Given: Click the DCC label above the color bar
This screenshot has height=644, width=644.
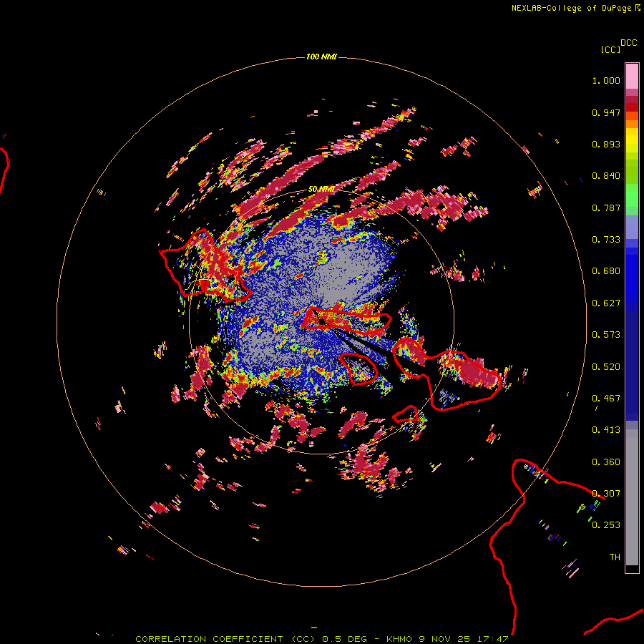Looking at the screenshot, I should coord(629,43).
